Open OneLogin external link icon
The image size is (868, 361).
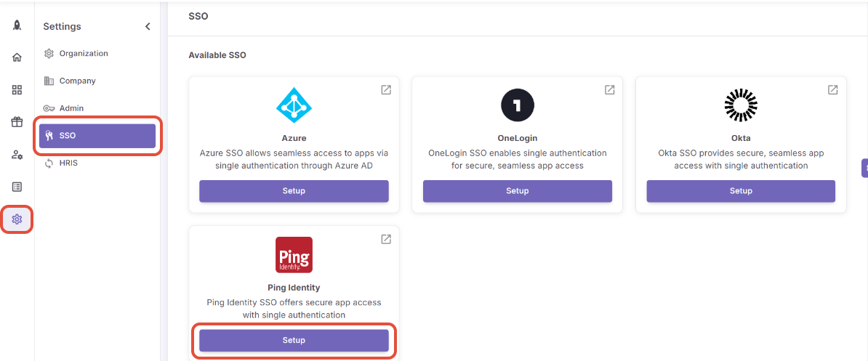pyautogui.click(x=610, y=90)
